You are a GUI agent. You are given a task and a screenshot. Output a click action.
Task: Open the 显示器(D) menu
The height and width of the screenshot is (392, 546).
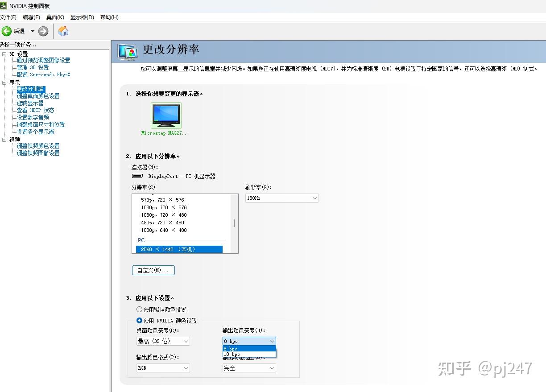[x=82, y=17]
